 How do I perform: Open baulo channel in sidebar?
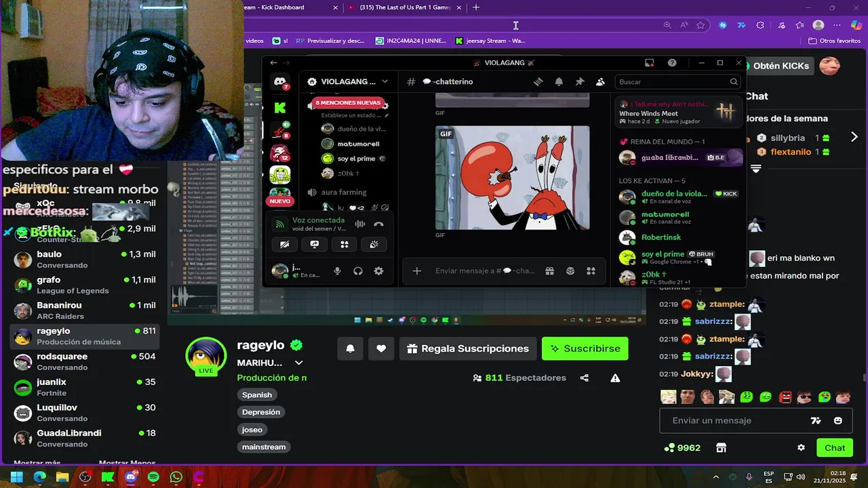tap(85, 260)
